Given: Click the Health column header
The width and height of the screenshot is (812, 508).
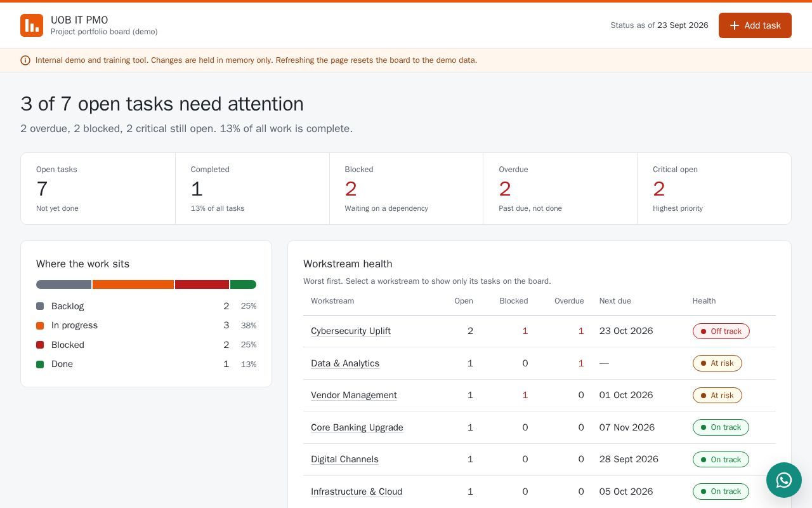Looking at the screenshot, I should (704, 301).
